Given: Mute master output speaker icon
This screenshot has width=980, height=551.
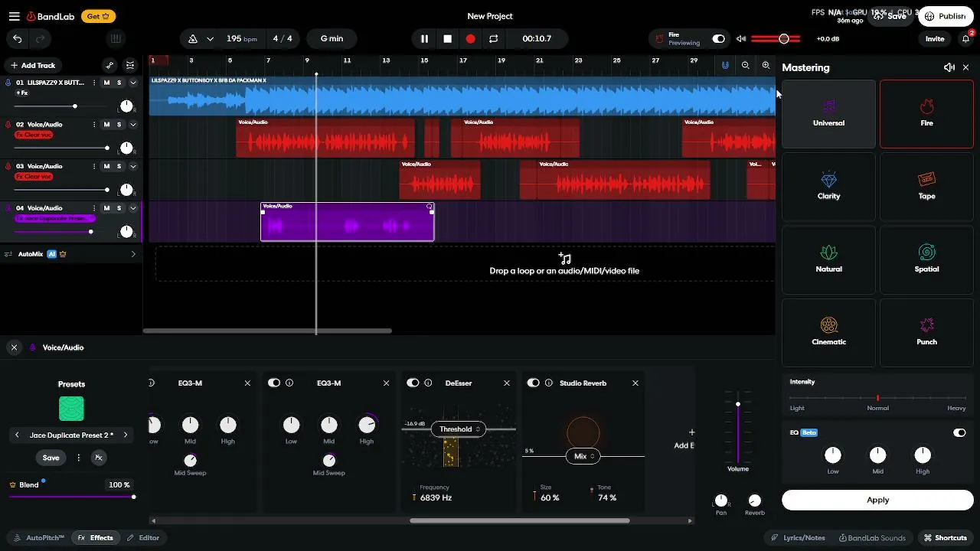Looking at the screenshot, I should click(x=740, y=39).
